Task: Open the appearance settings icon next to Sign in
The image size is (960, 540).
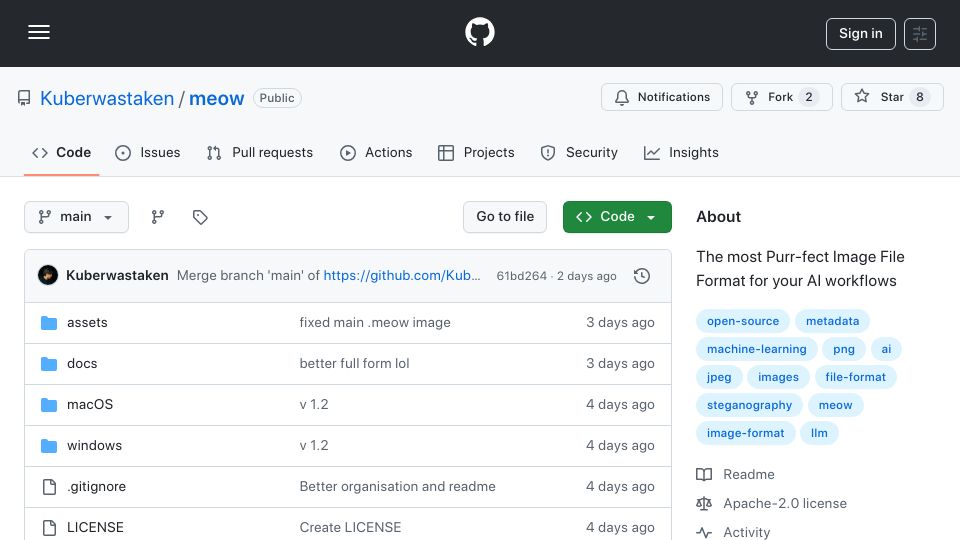Action: coord(920,34)
